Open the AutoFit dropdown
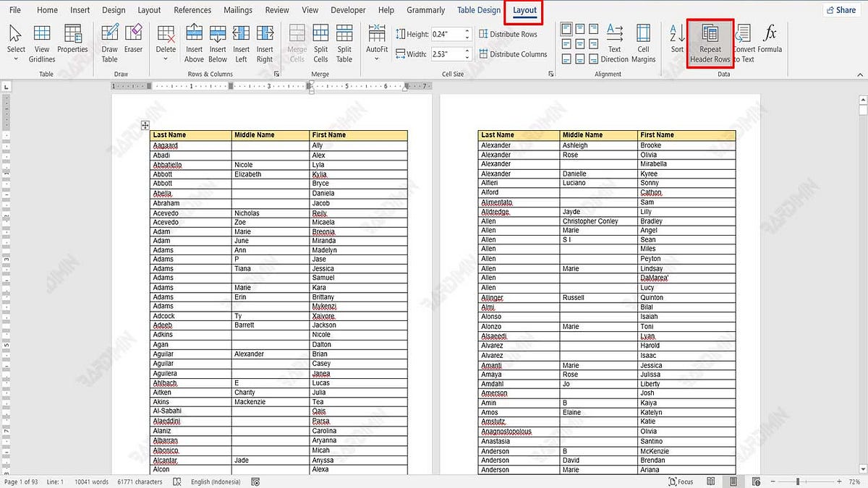 pyautogui.click(x=377, y=43)
